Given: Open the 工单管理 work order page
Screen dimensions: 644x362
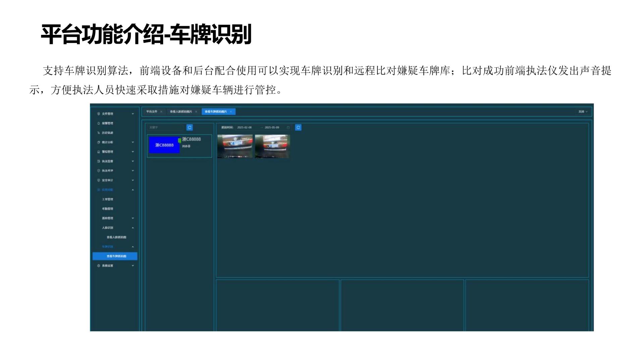Looking at the screenshot, I should [107, 199].
